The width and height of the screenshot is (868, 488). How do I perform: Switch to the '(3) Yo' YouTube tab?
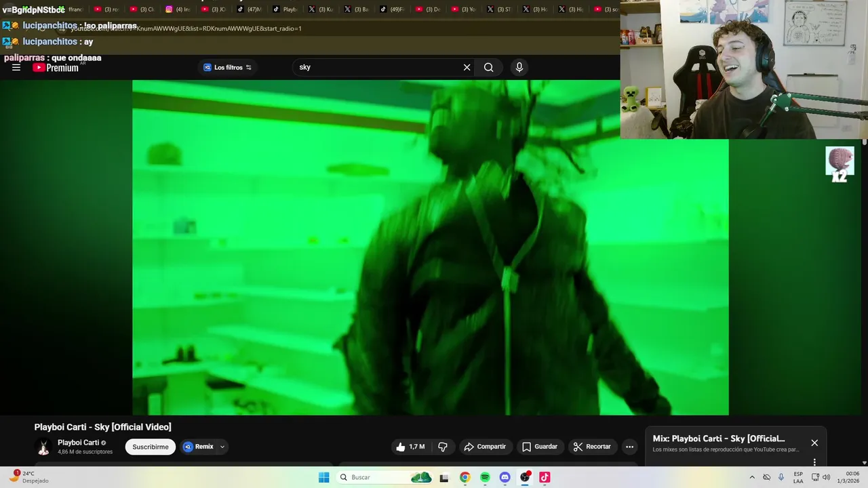(463, 9)
